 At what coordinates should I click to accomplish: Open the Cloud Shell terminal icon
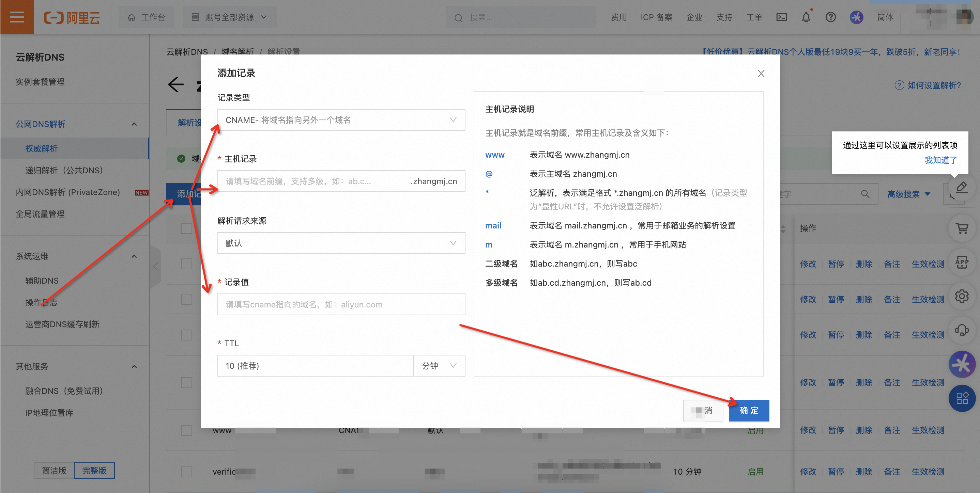pyautogui.click(x=781, y=17)
